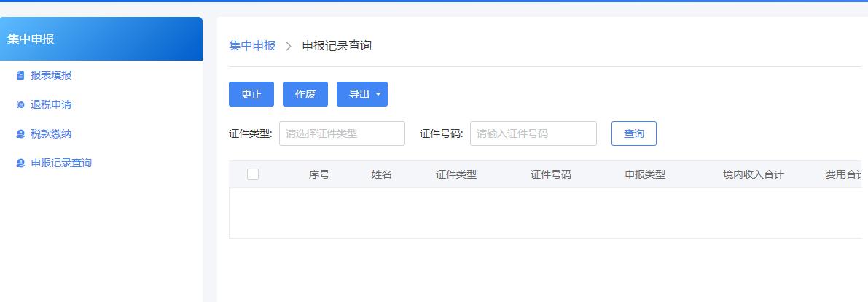The width and height of the screenshot is (868, 302).
Task: Click the 证件类型: field label
Action: coord(251,133)
